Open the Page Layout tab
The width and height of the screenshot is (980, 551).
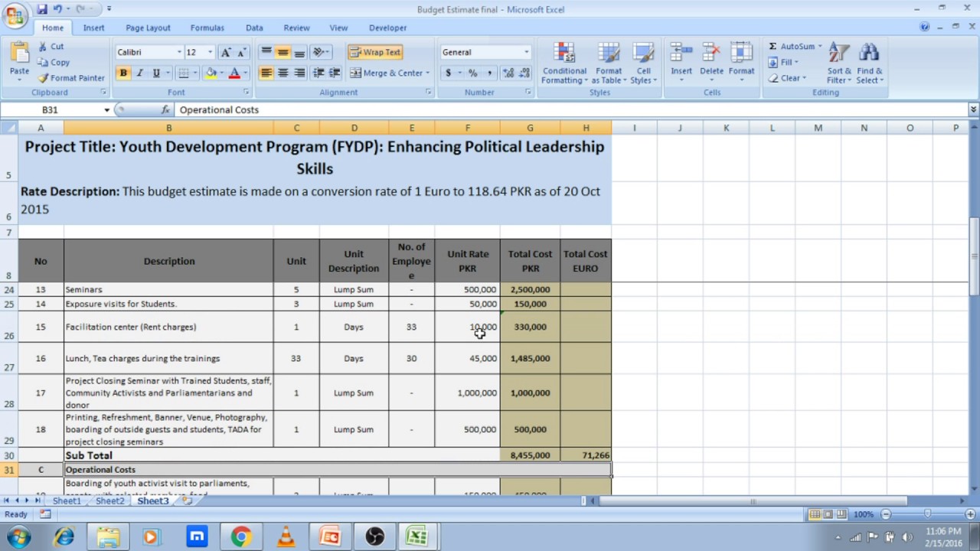[x=148, y=28]
